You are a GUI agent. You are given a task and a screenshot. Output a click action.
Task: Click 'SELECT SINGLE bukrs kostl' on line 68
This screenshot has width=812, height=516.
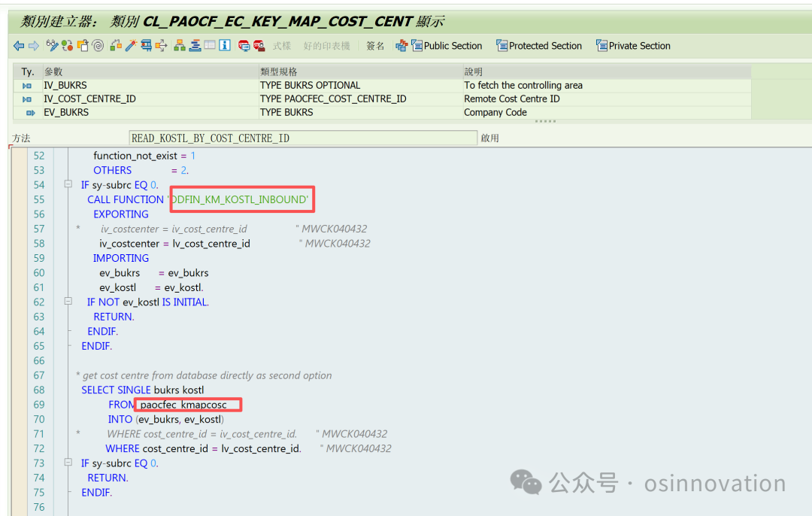click(x=142, y=390)
